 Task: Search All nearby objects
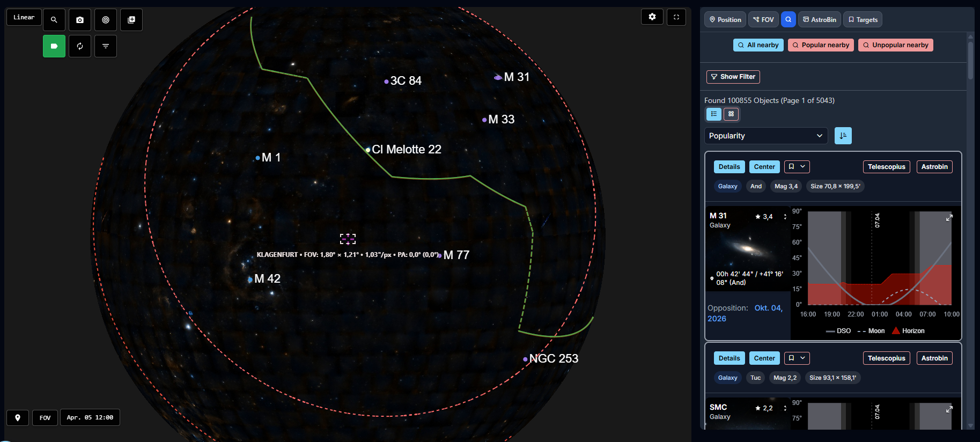click(758, 45)
